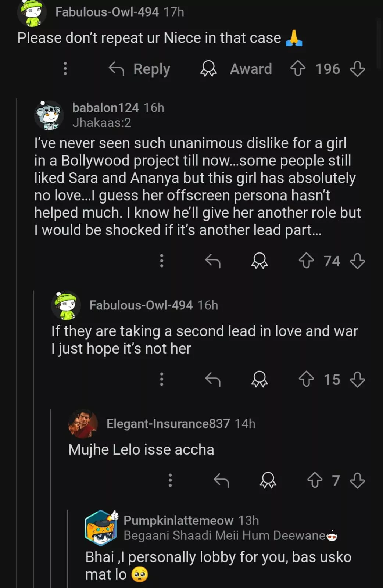Downvote babalon124's comment
Viewport: 383px width, 588px height.
tap(357, 261)
